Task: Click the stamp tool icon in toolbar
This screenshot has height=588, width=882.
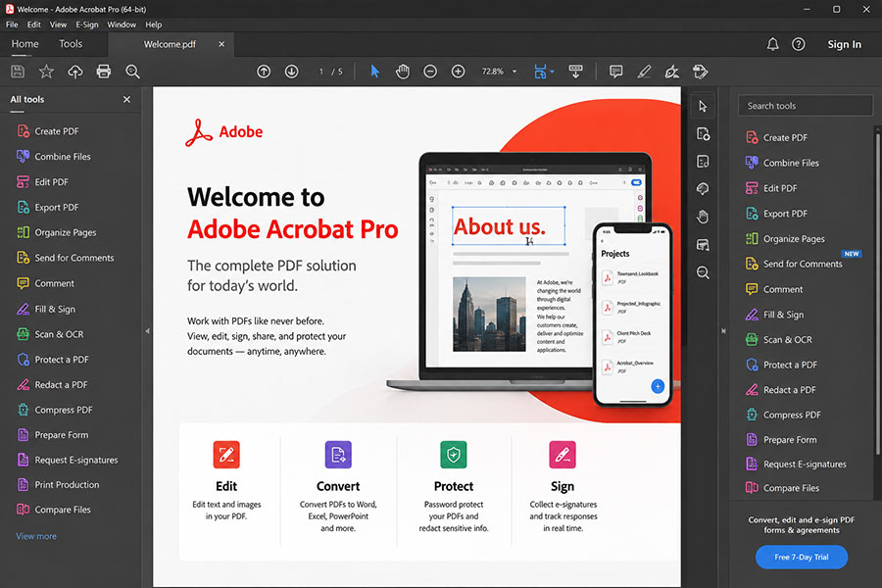Action: [x=700, y=72]
